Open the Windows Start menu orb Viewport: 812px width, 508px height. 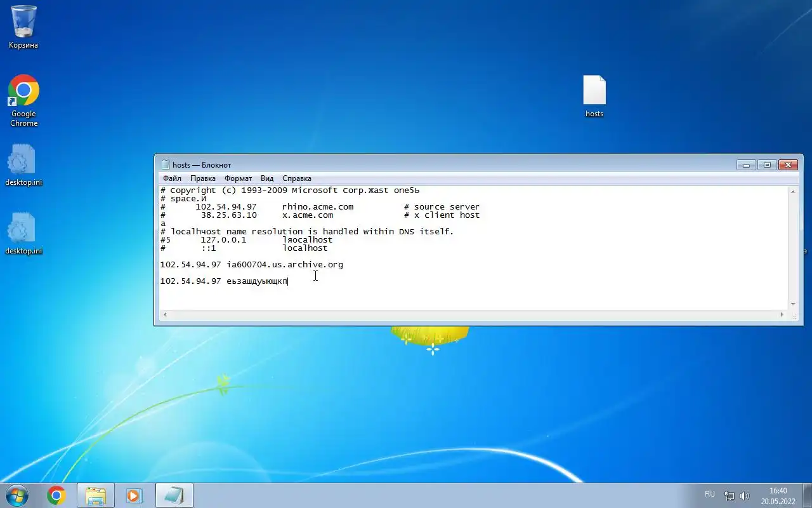[16, 495]
